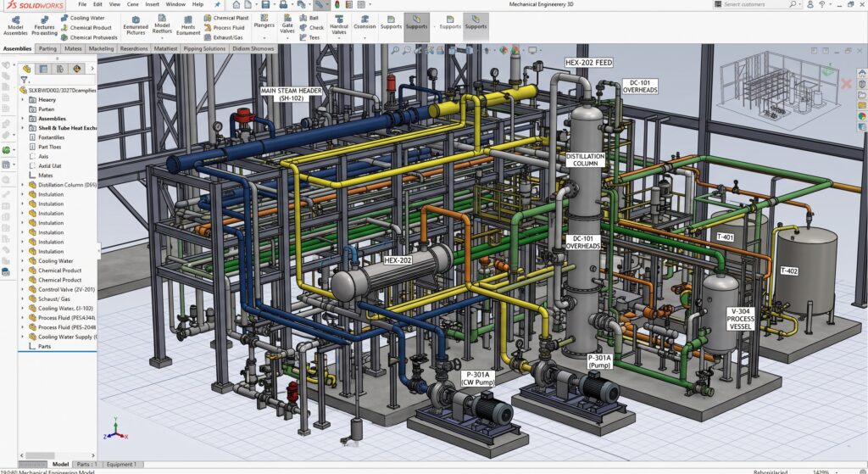The image size is (868, 474).
Task: Click the Equipment 1 bottom tab
Action: [x=120, y=464]
